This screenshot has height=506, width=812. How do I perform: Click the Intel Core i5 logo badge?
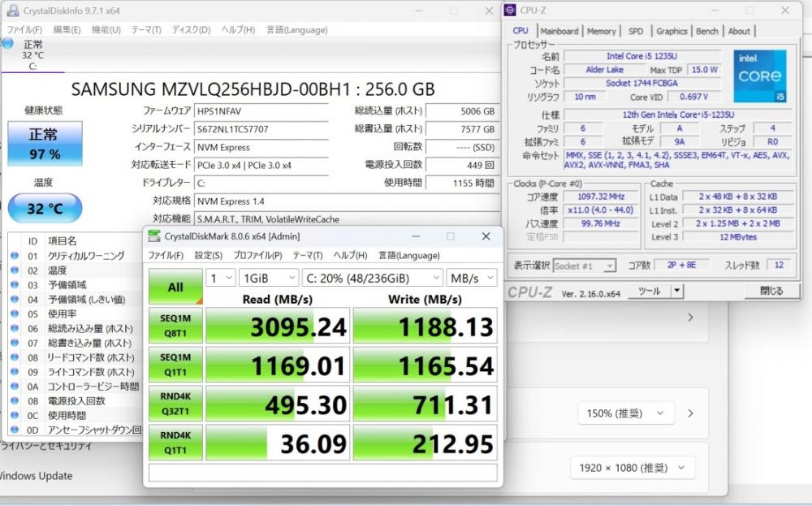tap(760, 76)
